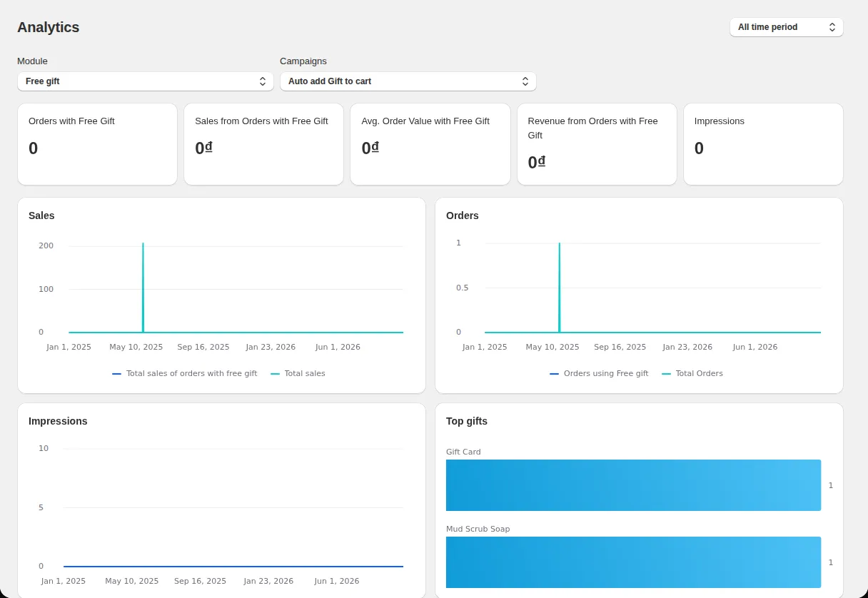
Task: Click the 'Mud Scrub Soap' label
Action: (x=478, y=529)
